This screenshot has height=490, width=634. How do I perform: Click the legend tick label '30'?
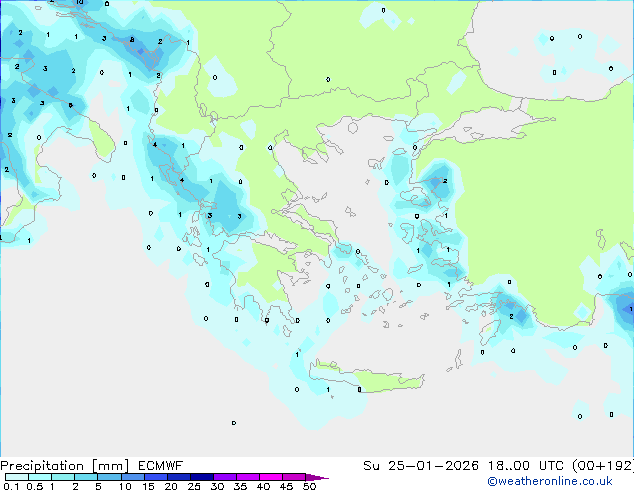[217, 486]
